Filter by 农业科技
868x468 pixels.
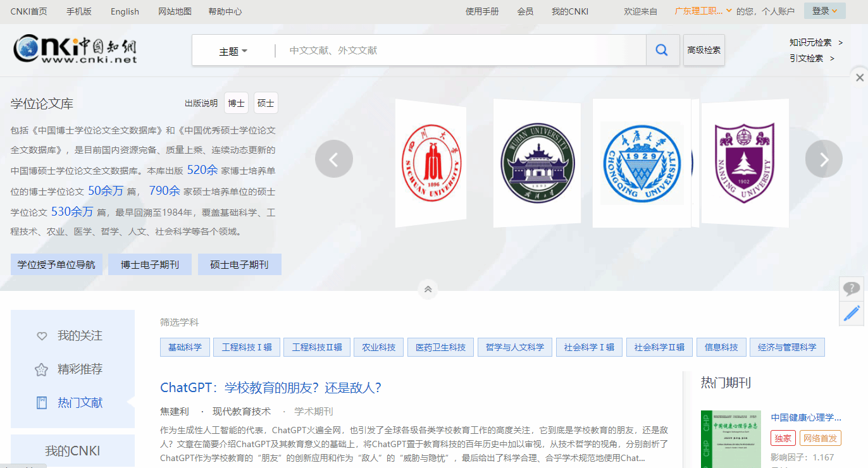379,347
